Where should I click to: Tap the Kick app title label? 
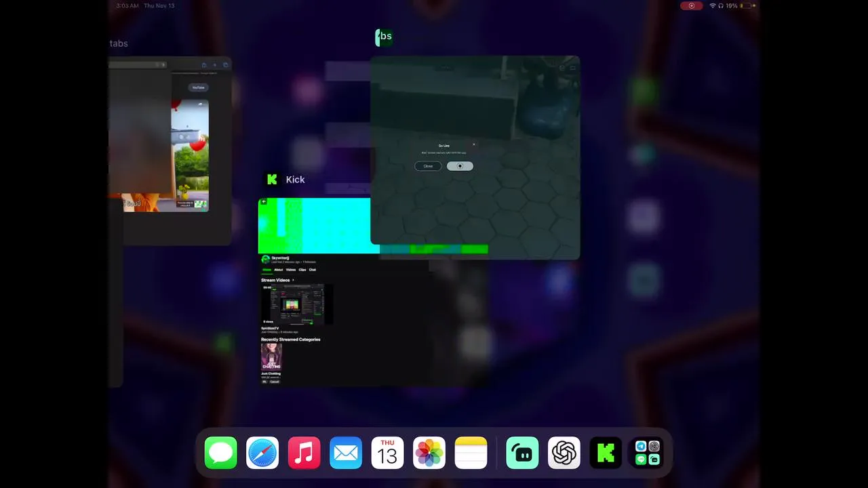(x=295, y=180)
